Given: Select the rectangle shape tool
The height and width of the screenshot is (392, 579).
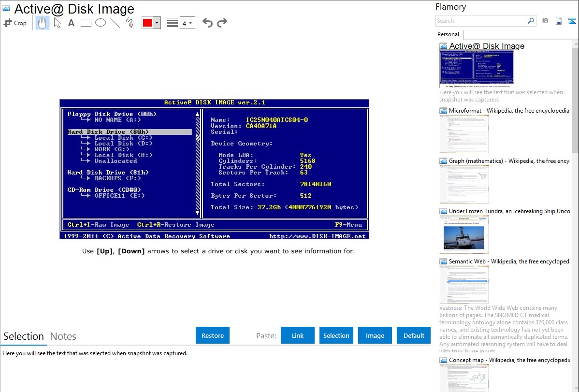Looking at the screenshot, I should [86, 23].
